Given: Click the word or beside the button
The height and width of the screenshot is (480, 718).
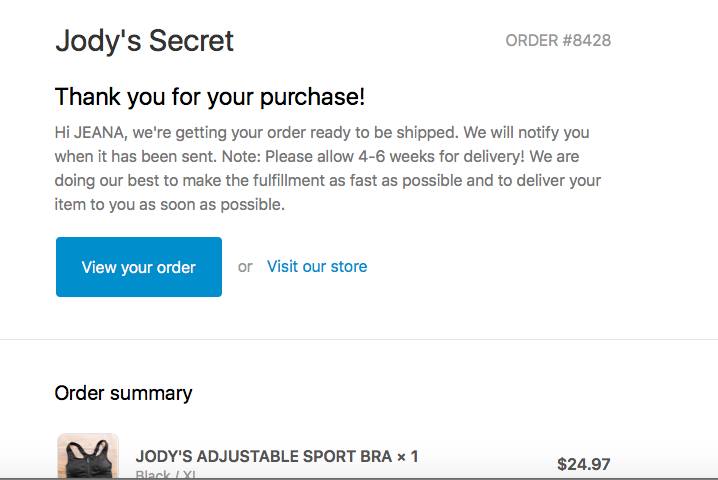Looking at the screenshot, I should click(245, 267).
